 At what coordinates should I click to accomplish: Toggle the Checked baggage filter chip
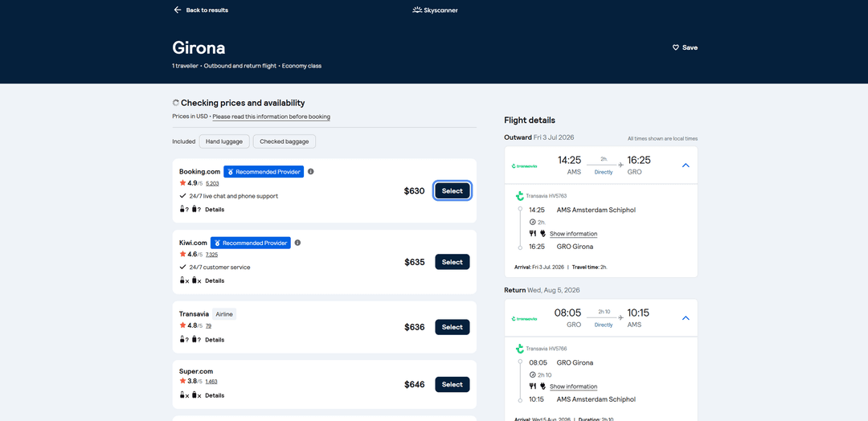click(285, 141)
